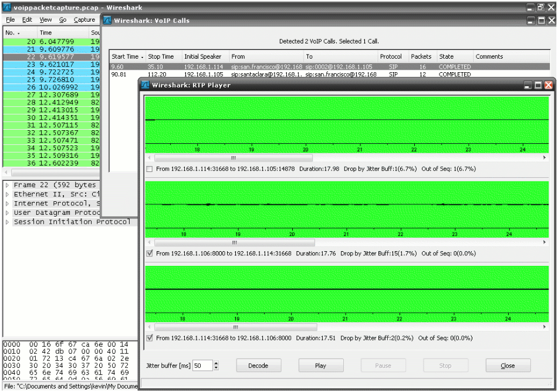The height and width of the screenshot is (392, 558).
Task: Click the Play button in RTP Player
Action: tap(321, 365)
